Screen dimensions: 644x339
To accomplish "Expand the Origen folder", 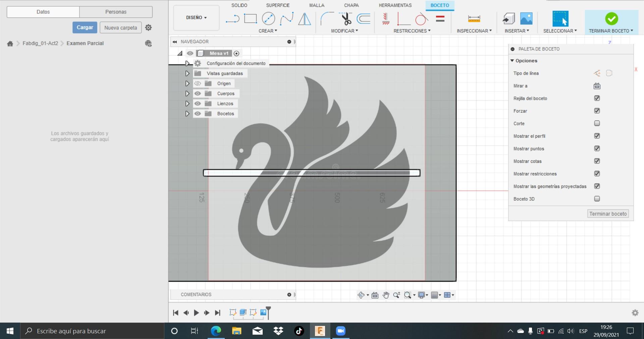I will pos(187,83).
